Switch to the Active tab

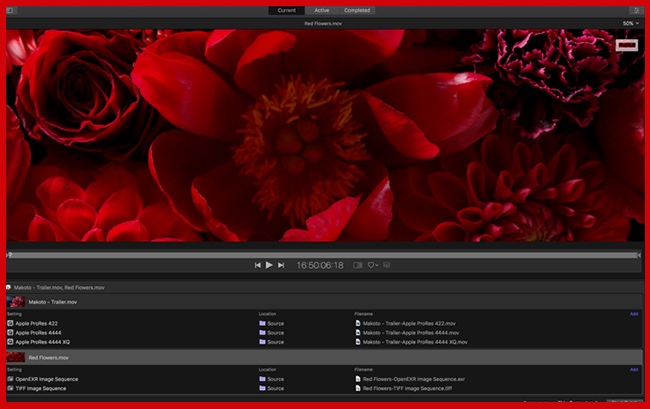(x=322, y=10)
